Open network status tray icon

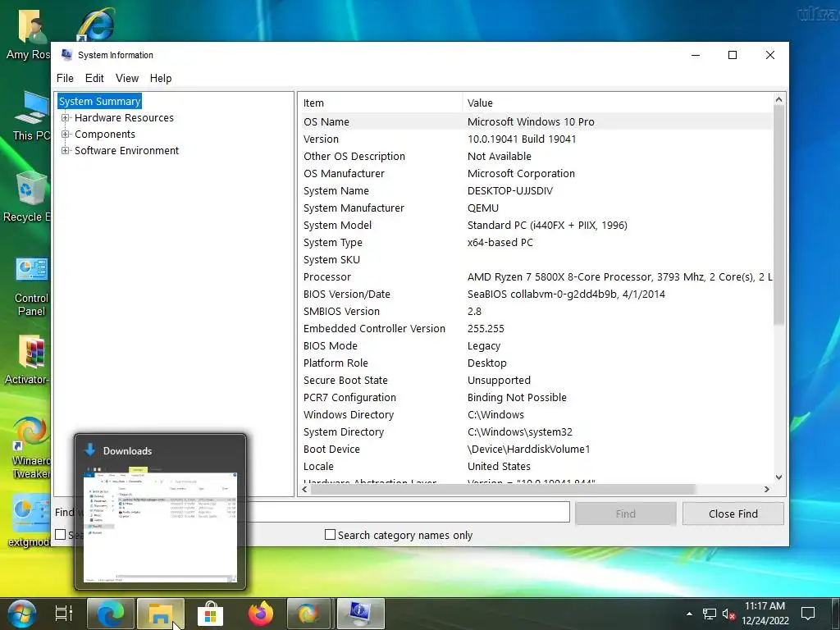pos(710,614)
